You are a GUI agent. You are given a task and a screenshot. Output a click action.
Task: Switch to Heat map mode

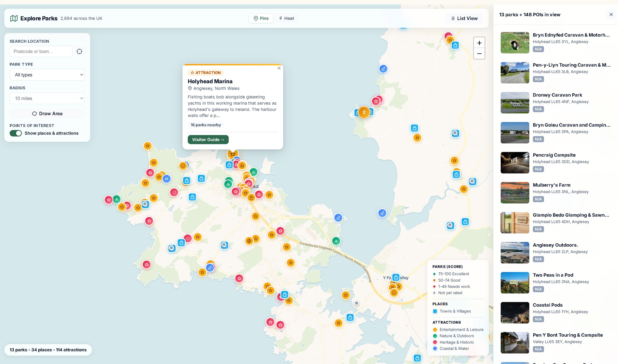tap(286, 18)
